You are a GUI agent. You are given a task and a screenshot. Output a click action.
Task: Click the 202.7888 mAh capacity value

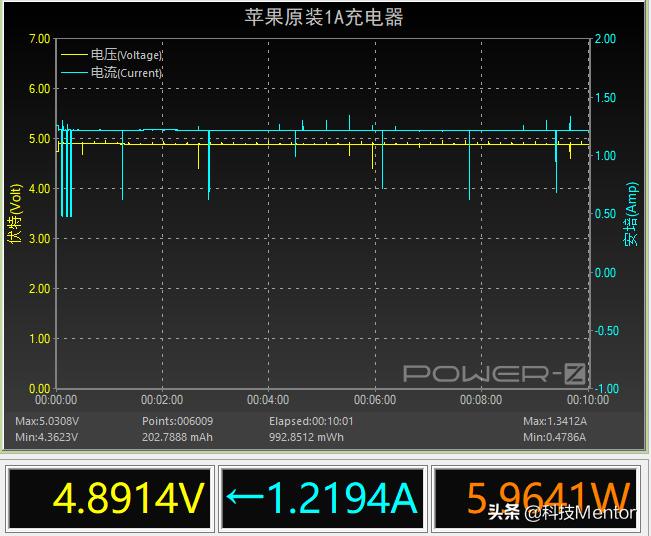177,437
